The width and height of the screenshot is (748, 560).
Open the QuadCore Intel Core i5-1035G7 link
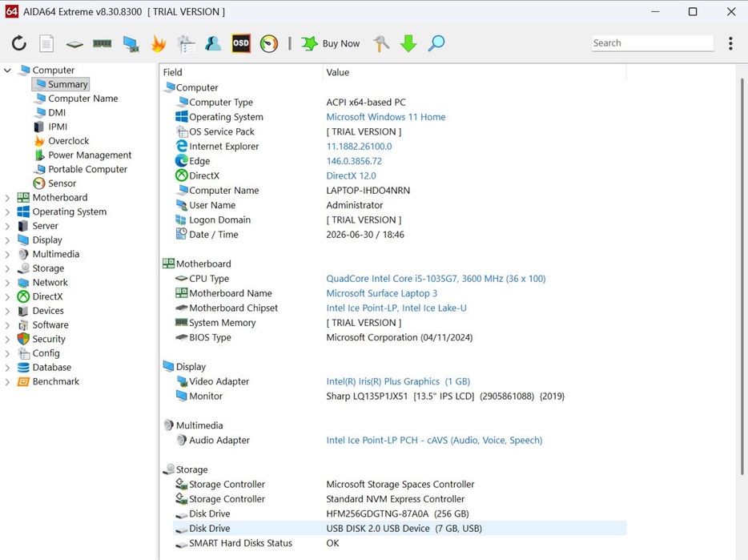coord(436,279)
